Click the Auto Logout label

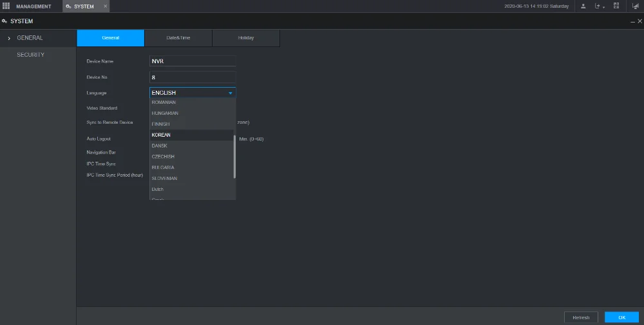99,139
